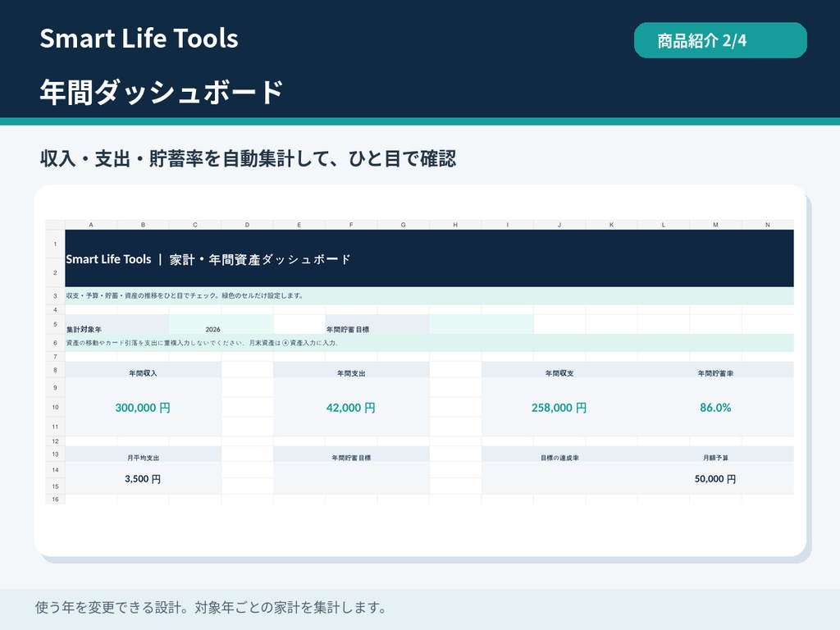Select column D header
840x630 pixels.
247,225
